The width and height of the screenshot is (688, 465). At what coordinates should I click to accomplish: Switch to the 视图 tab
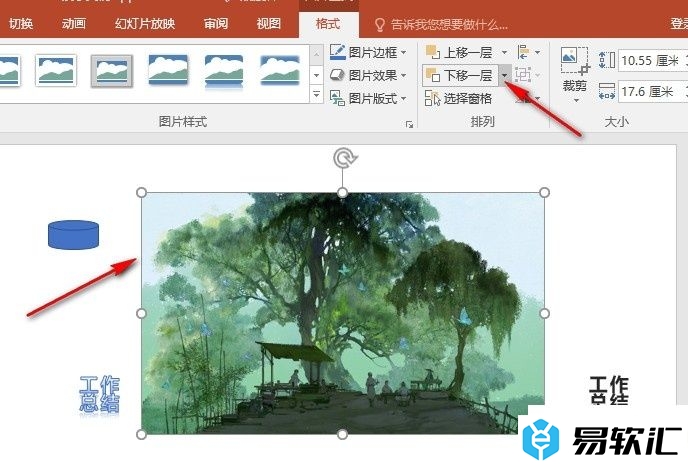(x=269, y=24)
